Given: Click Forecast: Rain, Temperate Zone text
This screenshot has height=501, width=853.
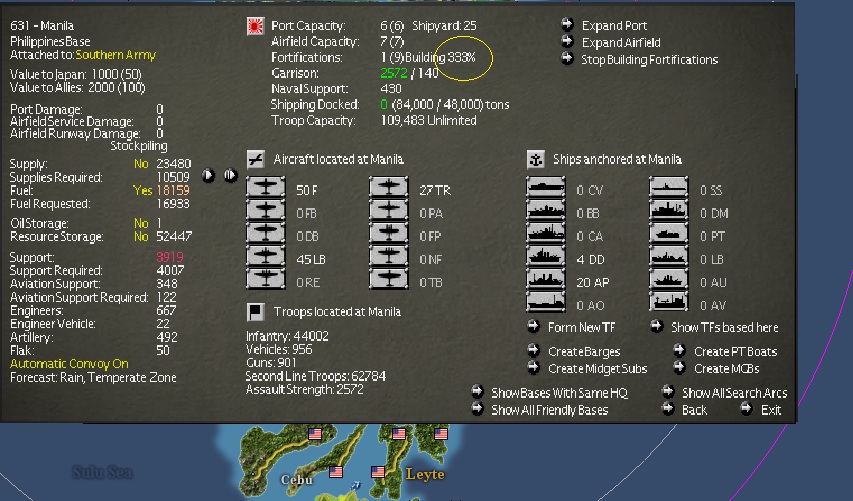Looking at the screenshot, I should pos(93,378).
